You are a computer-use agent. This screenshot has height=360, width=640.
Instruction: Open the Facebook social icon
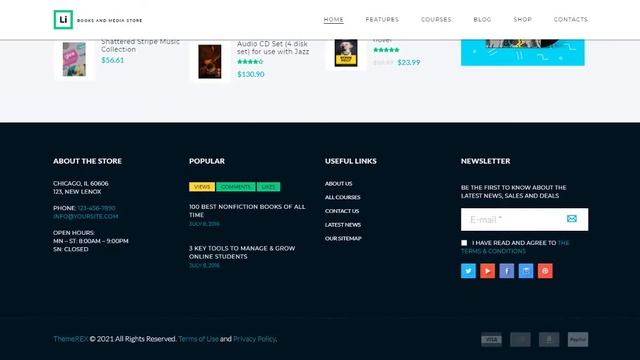(x=507, y=271)
